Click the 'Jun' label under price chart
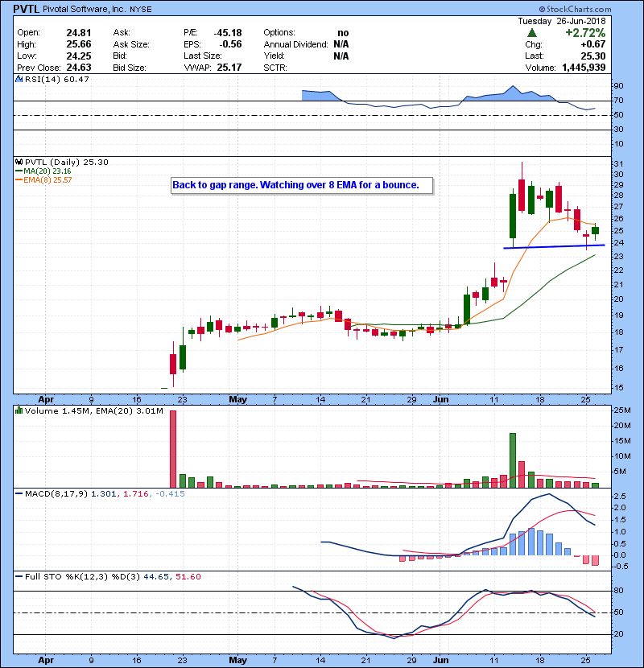The image size is (644, 668). pyautogui.click(x=440, y=399)
